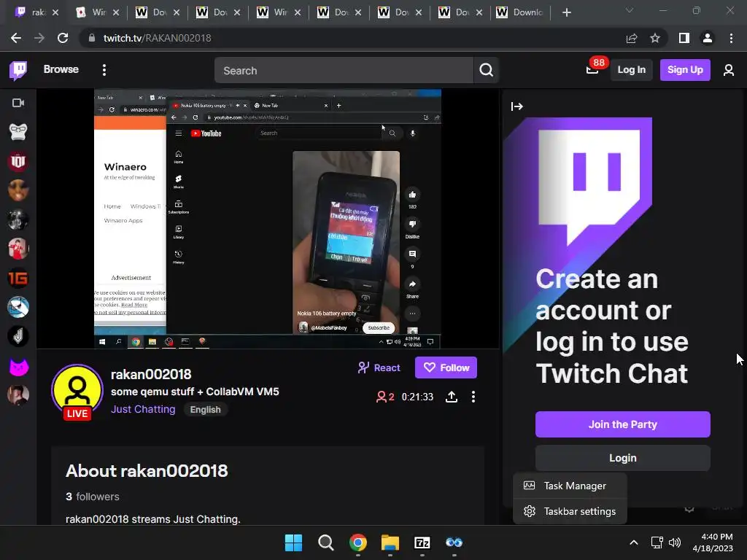This screenshot has height=560, width=747.
Task: Follow the rakan002018 channel
Action: click(x=446, y=367)
